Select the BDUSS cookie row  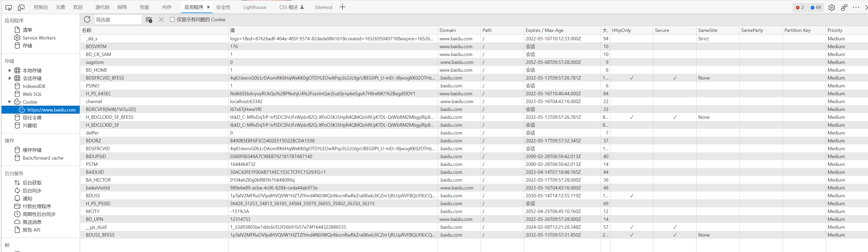474,196
